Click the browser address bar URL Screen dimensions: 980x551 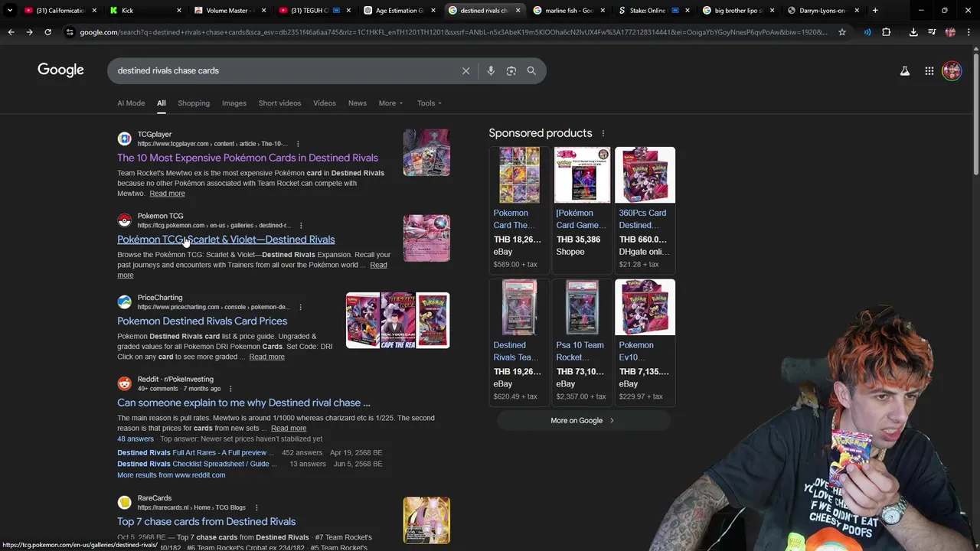click(452, 32)
